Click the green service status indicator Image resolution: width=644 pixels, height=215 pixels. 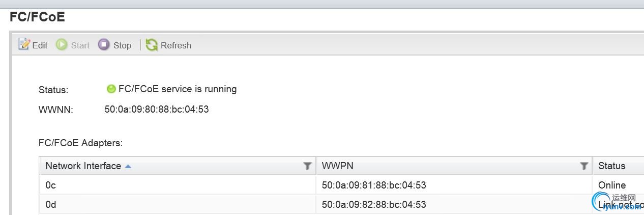point(111,89)
